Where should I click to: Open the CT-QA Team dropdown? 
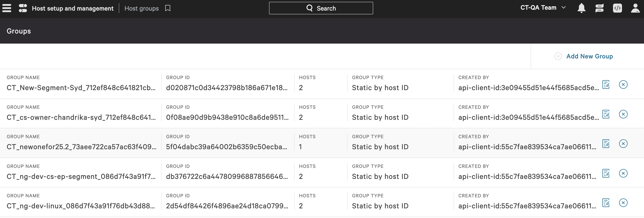(x=543, y=8)
